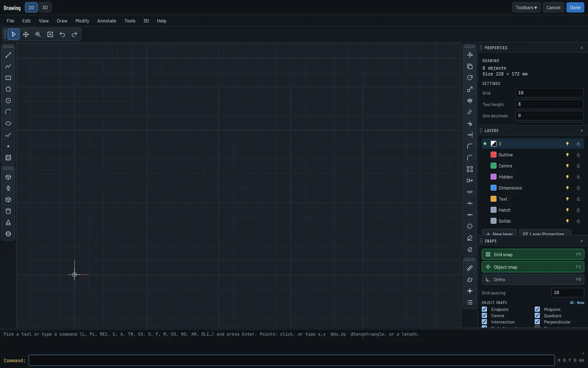The image size is (588, 368).
Task: Click the Done button
Action: click(575, 8)
